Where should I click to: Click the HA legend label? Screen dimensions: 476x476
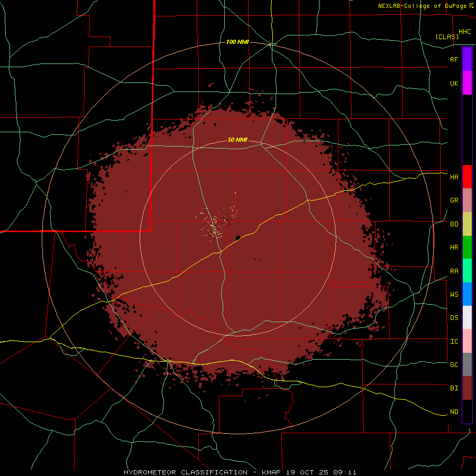pyautogui.click(x=454, y=177)
